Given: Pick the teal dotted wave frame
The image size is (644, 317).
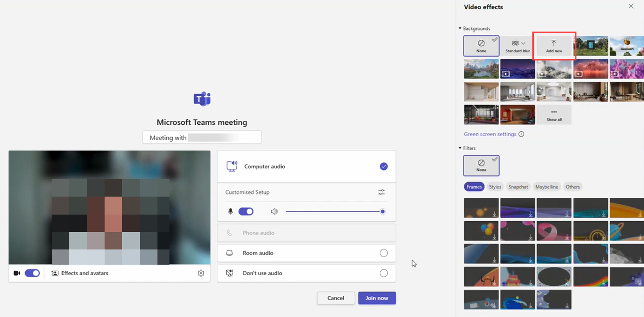Looking at the screenshot, I should 591,208.
